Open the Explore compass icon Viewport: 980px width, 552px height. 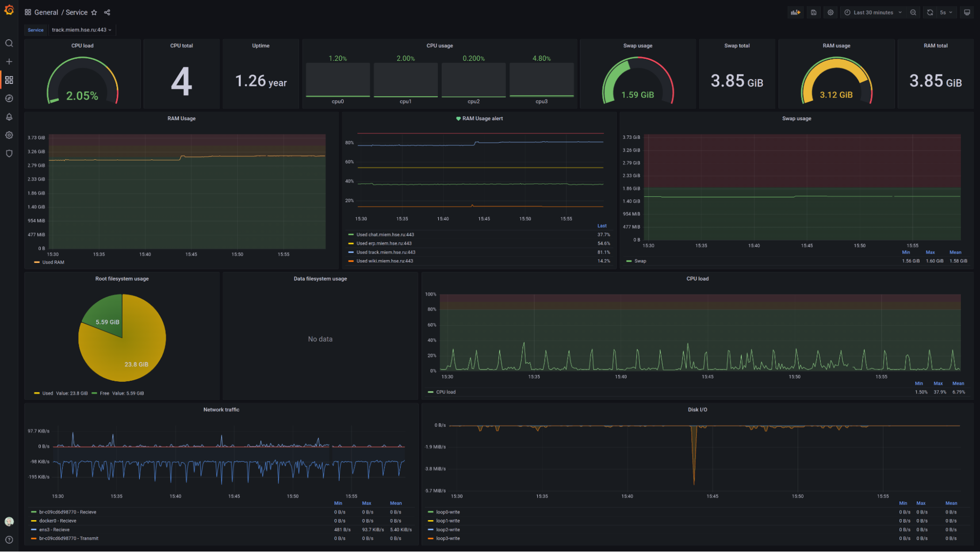coord(9,98)
